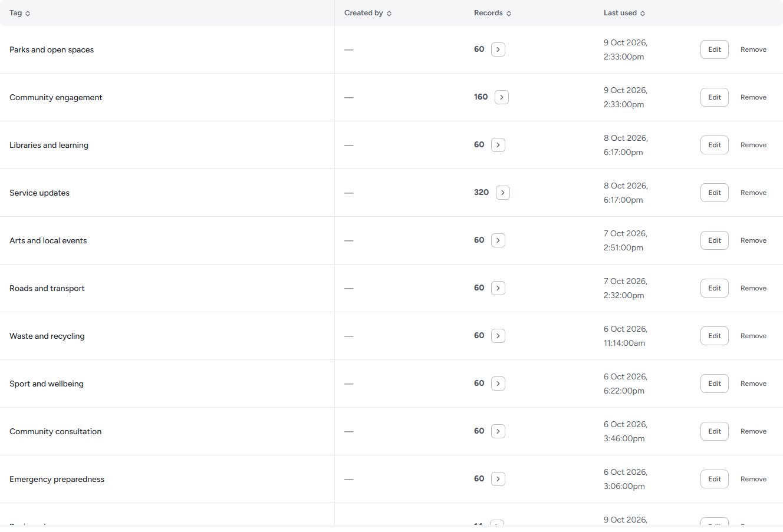Click the 'Community engagement' tag name

[56, 97]
